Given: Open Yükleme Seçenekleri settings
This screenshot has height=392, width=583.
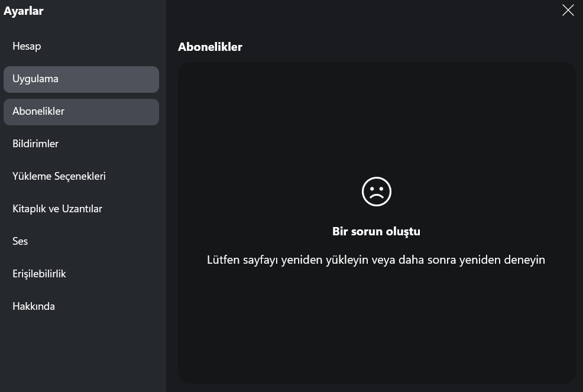Looking at the screenshot, I should [59, 176].
